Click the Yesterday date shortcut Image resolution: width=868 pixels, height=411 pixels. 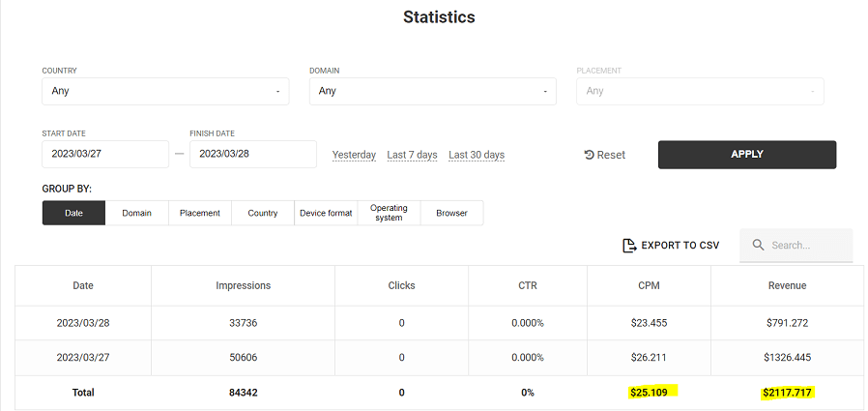tap(354, 155)
